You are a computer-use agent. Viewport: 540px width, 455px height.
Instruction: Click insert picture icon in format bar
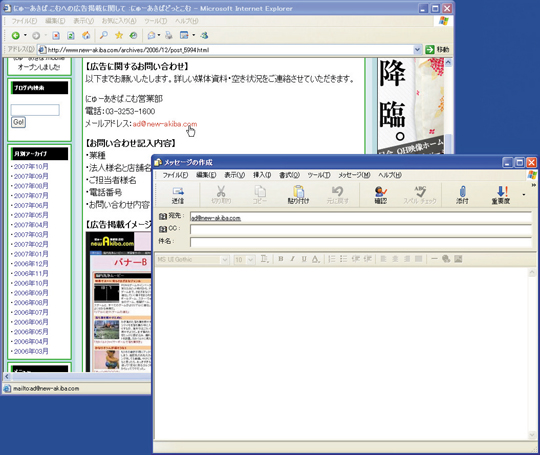coord(458,259)
